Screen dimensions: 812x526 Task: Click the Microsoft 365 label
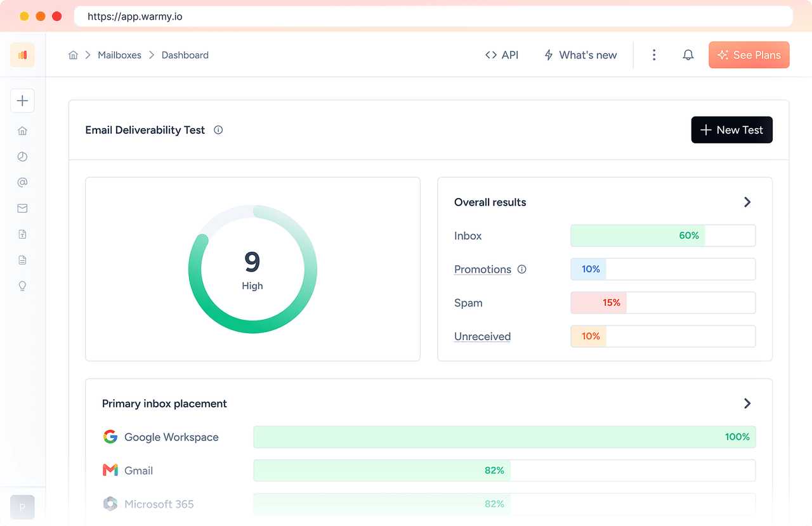tap(159, 504)
